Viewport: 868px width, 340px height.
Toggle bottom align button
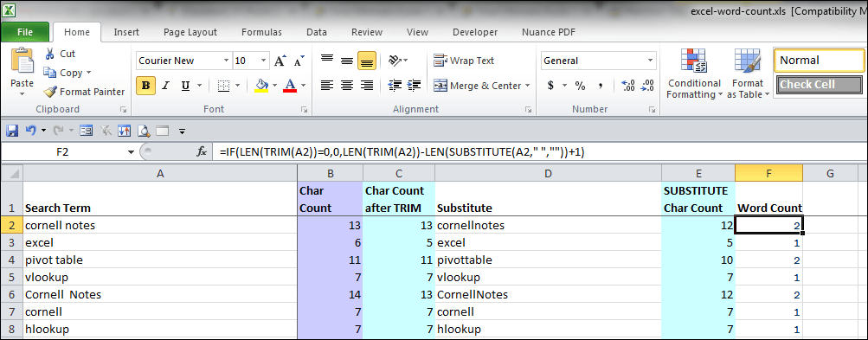pos(366,60)
